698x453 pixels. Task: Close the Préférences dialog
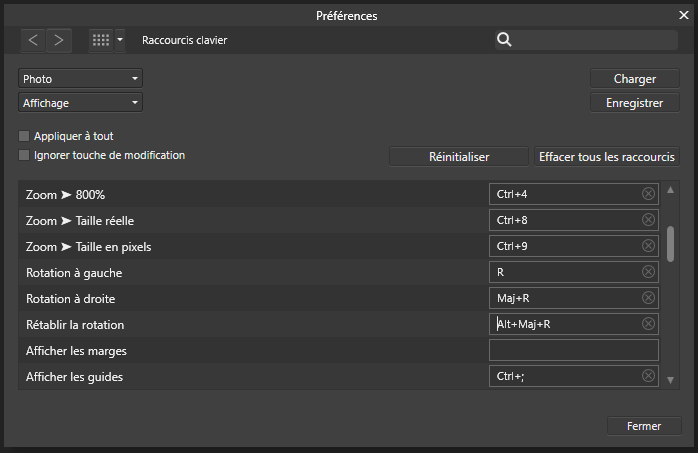pos(684,15)
